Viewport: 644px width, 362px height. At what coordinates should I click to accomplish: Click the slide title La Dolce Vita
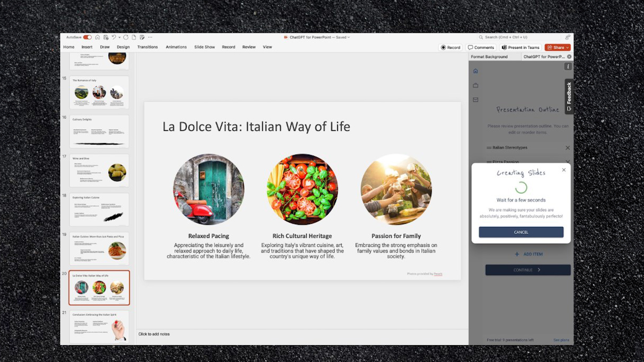pos(256,127)
